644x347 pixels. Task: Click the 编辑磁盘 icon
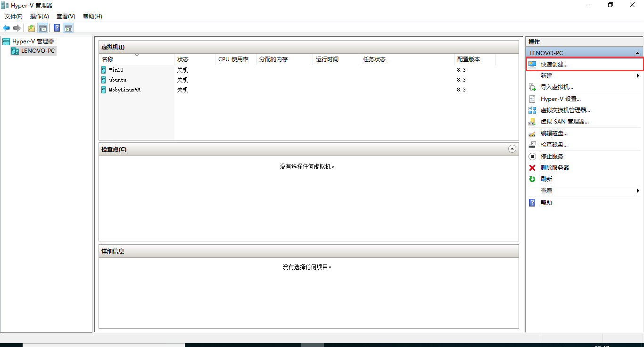tap(532, 133)
